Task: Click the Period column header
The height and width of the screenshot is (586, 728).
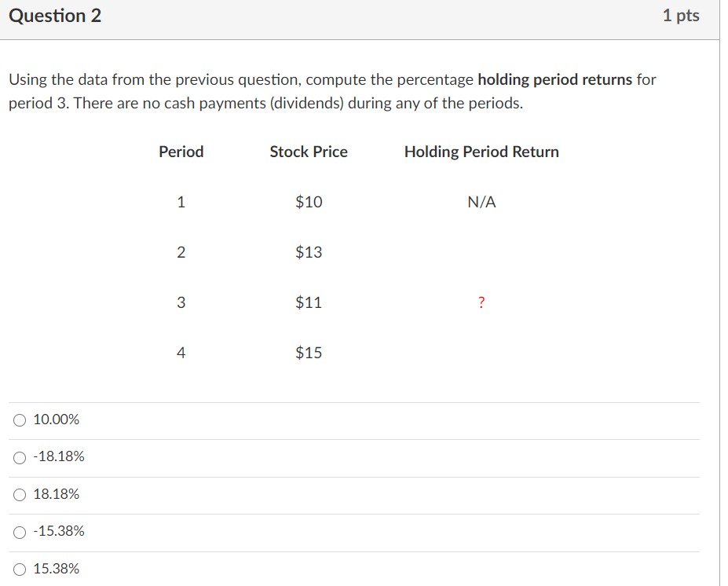Action: pos(181,152)
